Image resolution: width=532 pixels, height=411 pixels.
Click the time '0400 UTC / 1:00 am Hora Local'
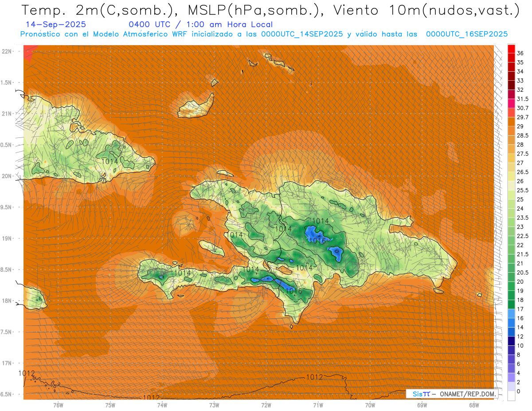point(200,25)
